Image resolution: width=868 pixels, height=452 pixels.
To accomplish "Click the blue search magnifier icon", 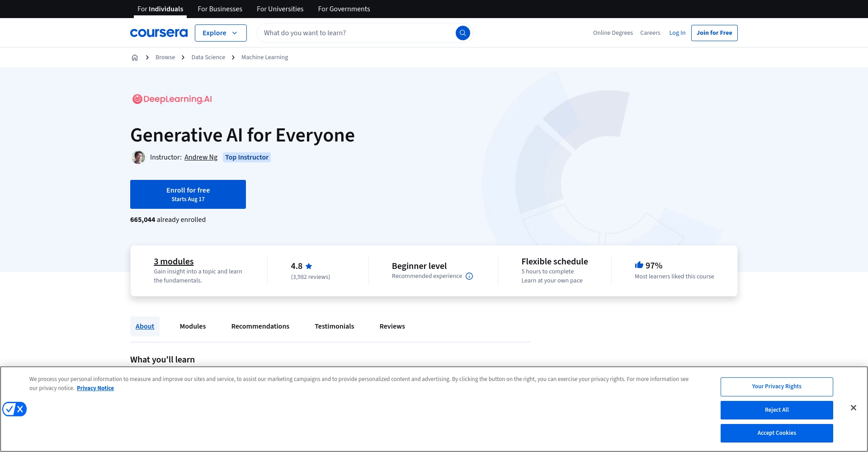I will (x=462, y=33).
